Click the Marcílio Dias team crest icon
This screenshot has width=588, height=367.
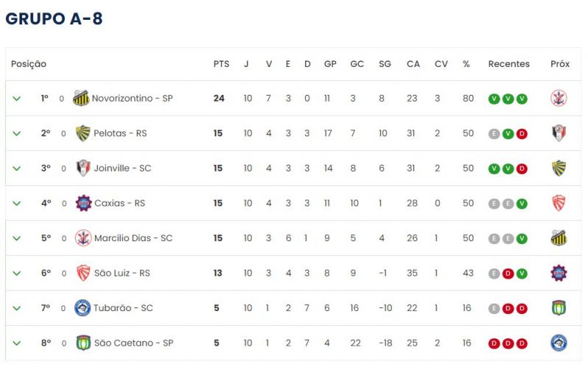click(83, 238)
